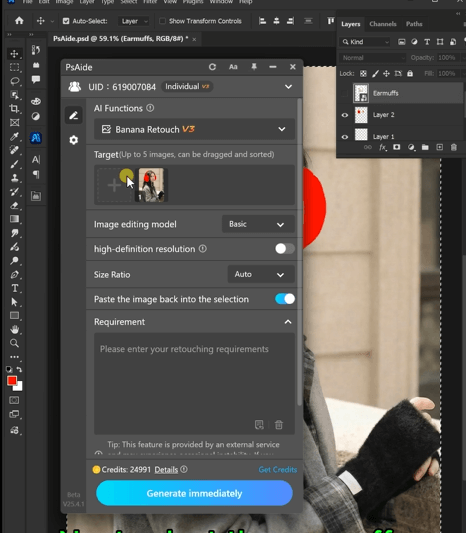This screenshot has height=533, width=466.
Task: Select the Crop tool
Action: click(14, 109)
